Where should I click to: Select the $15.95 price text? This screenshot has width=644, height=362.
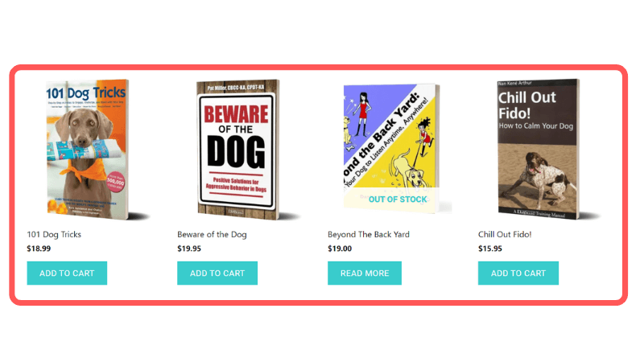(490, 249)
